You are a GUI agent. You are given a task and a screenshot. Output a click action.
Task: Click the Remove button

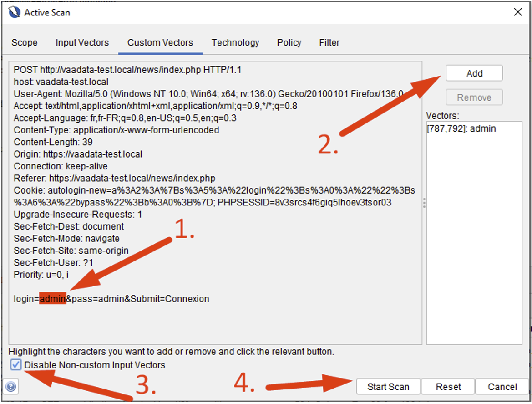(x=474, y=97)
